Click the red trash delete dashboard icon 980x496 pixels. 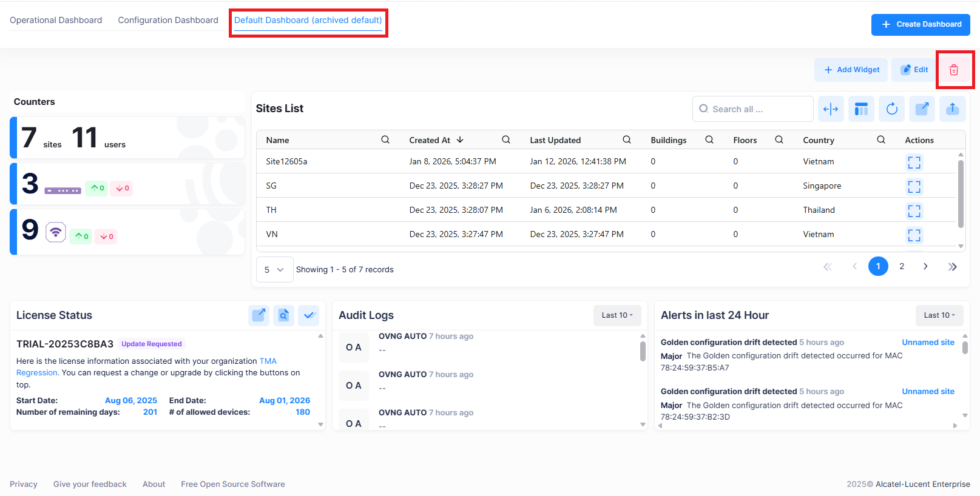(x=954, y=70)
